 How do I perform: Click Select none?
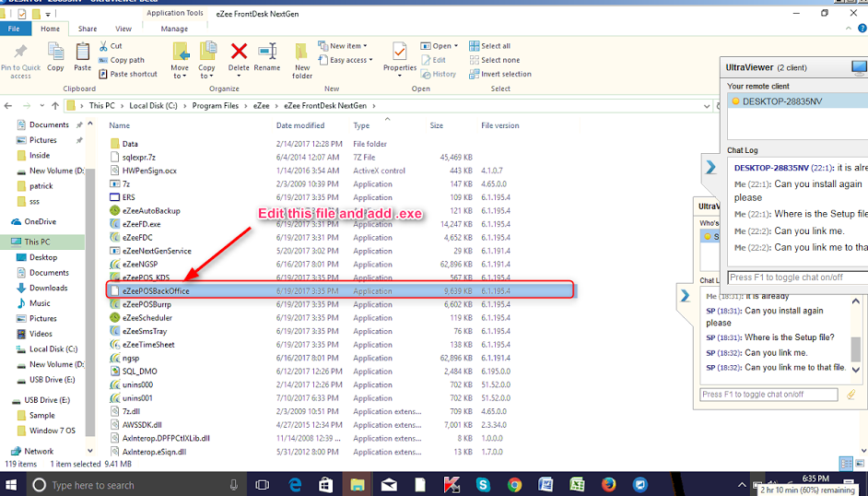point(495,60)
